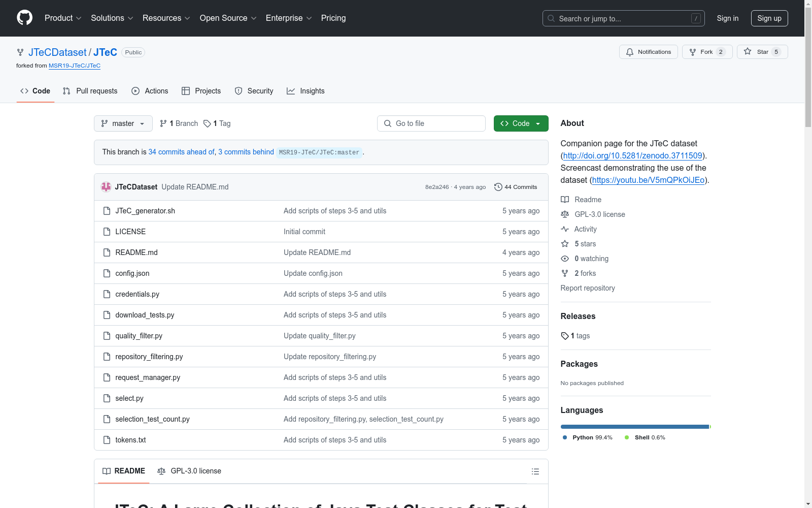Image resolution: width=812 pixels, height=508 pixels.
Task: Open the JTeCDataset owner link in title
Action: point(57,52)
